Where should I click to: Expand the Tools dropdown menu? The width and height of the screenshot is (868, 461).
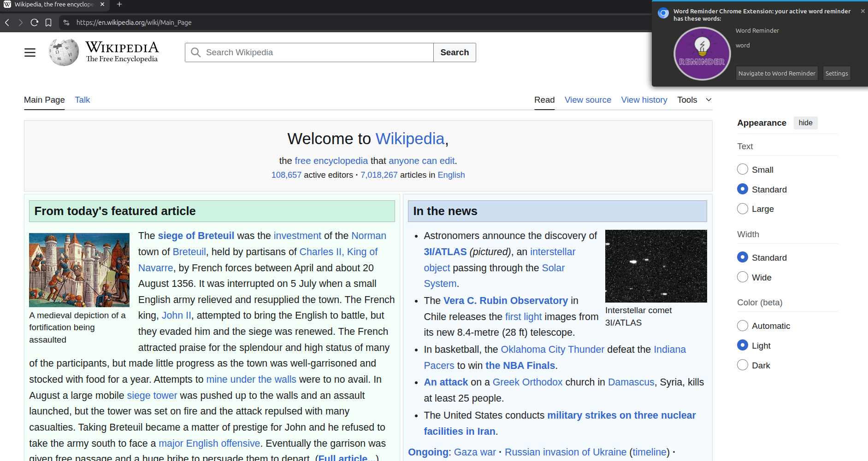click(x=694, y=100)
